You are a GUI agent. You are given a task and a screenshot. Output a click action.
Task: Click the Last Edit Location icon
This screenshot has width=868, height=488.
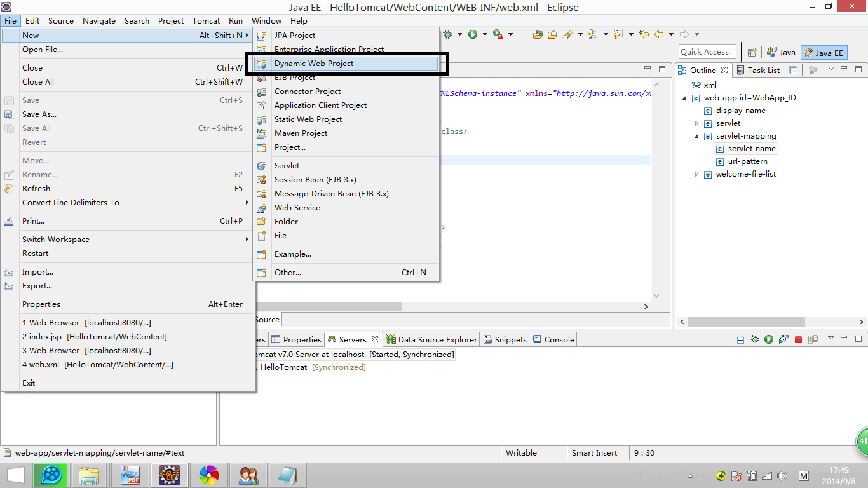(x=644, y=34)
